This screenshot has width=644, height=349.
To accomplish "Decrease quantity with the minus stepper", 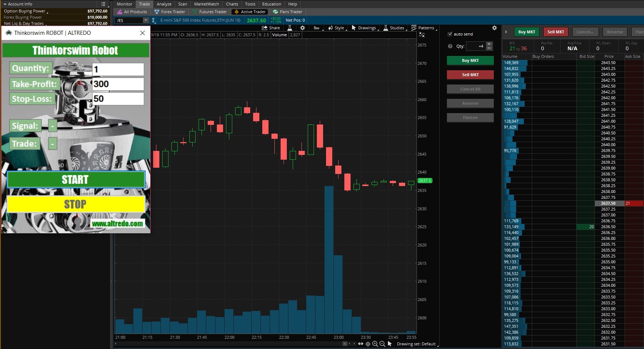I will [489, 48].
